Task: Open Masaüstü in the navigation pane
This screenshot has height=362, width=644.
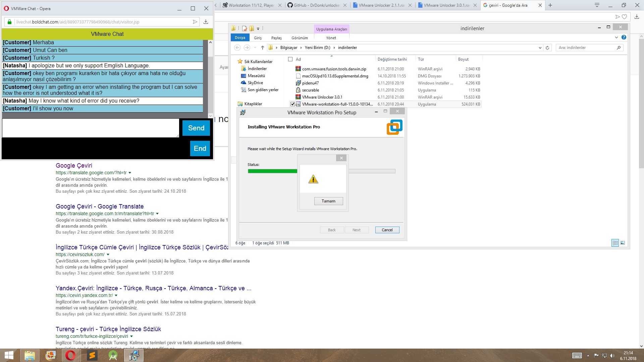Action: [256, 76]
